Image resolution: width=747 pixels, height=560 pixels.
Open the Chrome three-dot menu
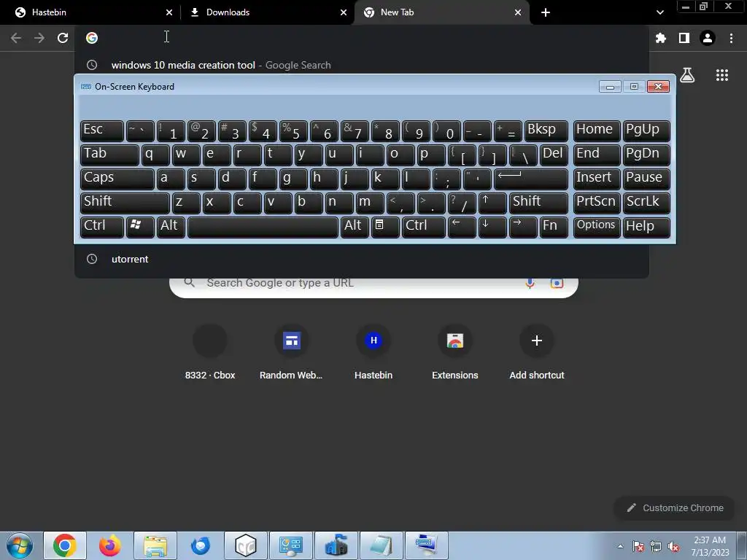(x=731, y=38)
